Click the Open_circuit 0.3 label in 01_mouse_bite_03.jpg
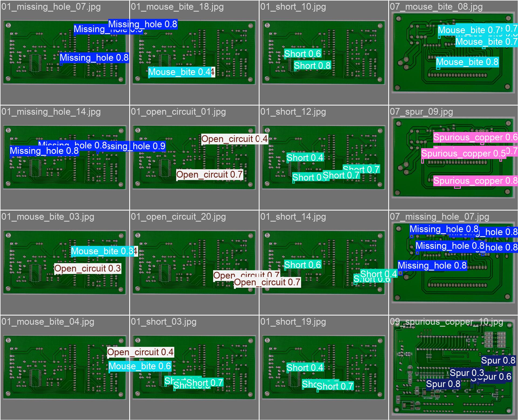This screenshot has width=518, height=420. pos(88,269)
